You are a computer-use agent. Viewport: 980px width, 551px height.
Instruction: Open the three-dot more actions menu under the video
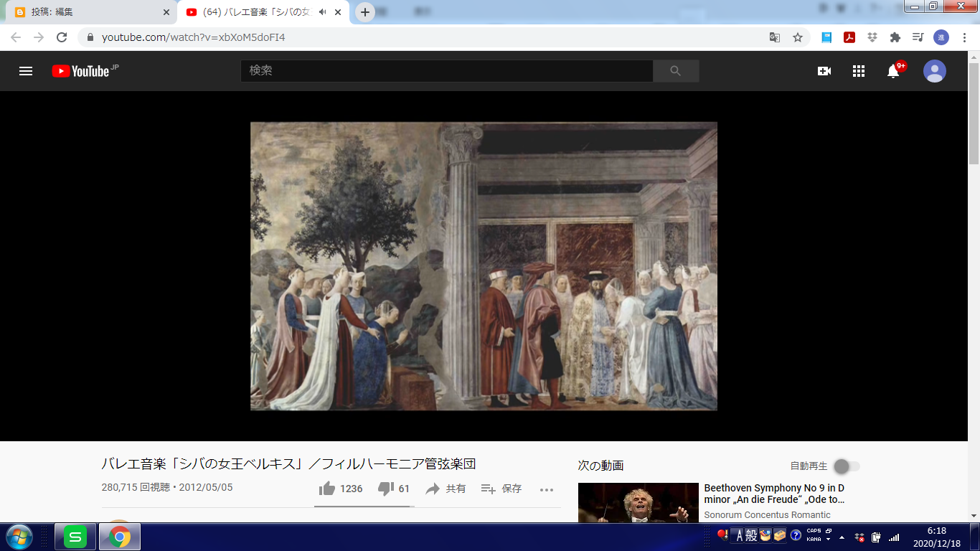coord(547,489)
